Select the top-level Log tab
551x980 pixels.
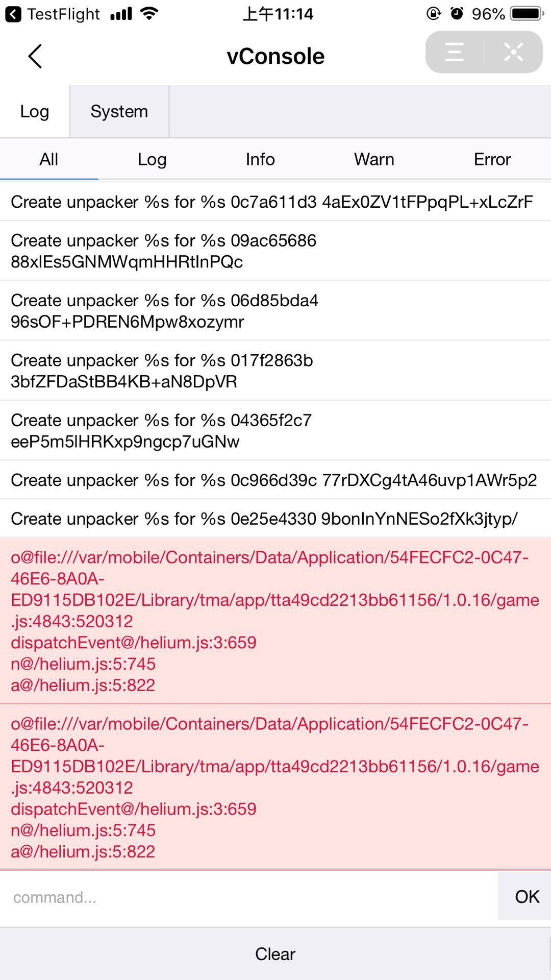pyautogui.click(x=35, y=111)
